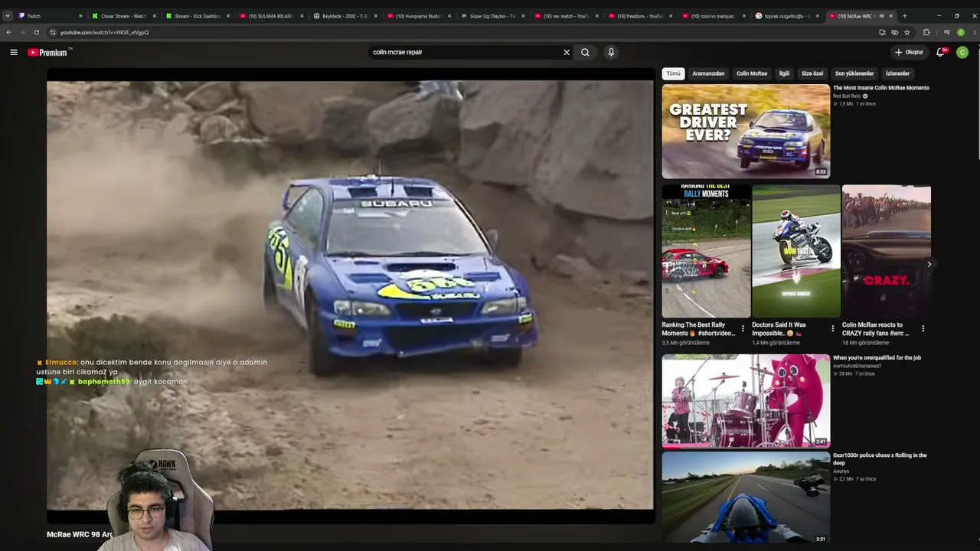This screenshot has height=551, width=980.
Task: Open more options for Doctors Said It Was Impossible
Action: coord(833,329)
